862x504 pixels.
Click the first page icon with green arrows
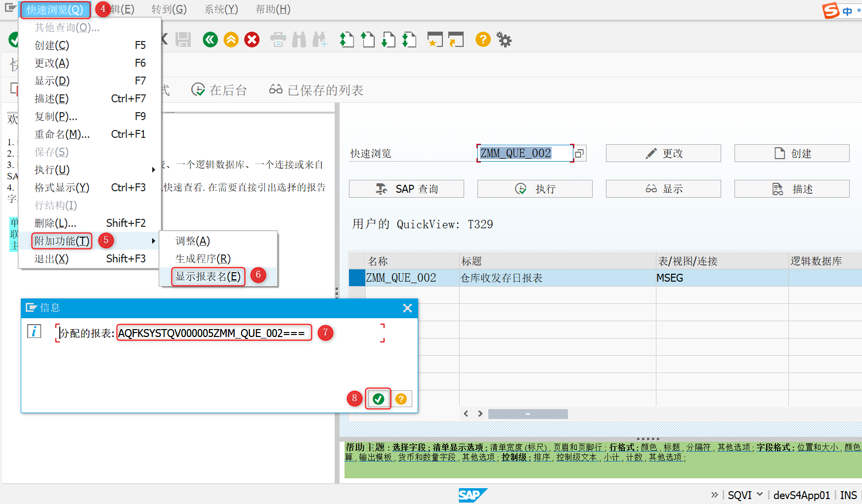(346, 40)
